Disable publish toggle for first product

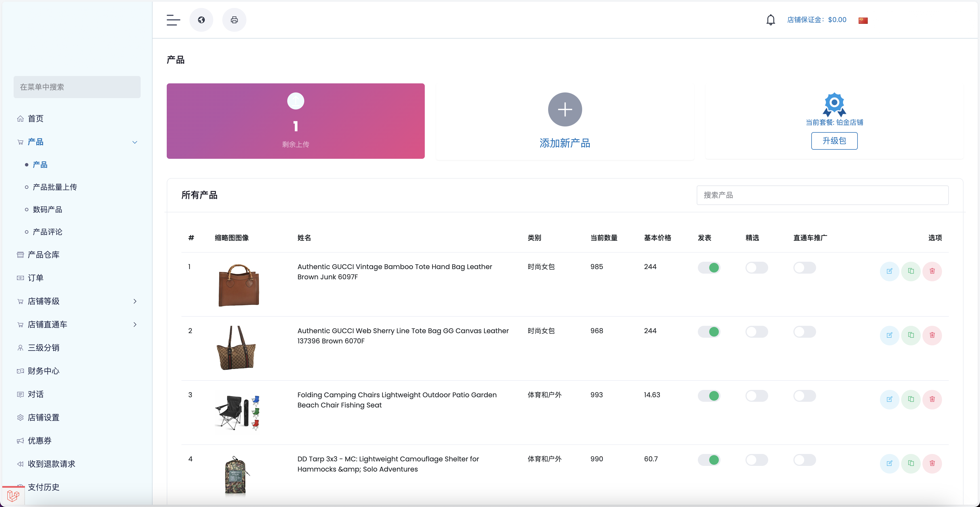coord(709,268)
